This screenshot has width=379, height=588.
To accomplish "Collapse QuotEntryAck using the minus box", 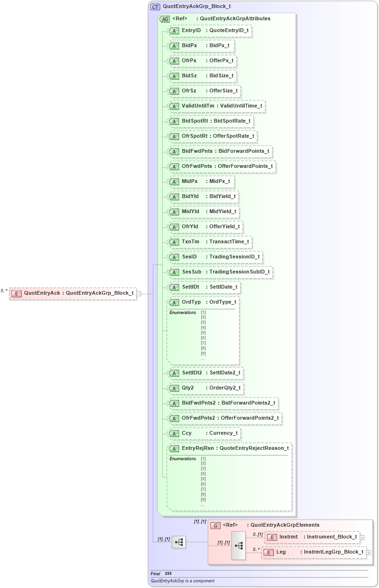I will tap(139, 293).
